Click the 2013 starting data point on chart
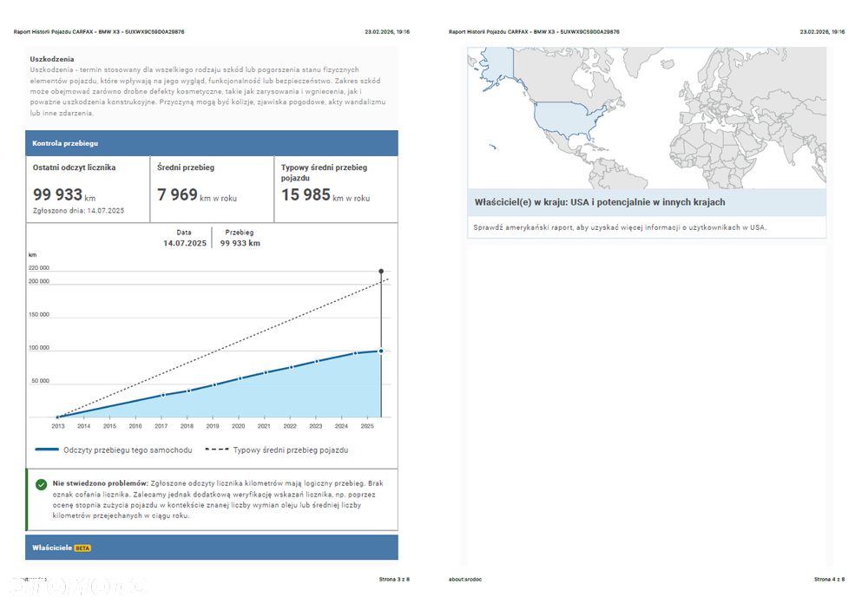This screenshot has height=604, width=868. pos(57,417)
